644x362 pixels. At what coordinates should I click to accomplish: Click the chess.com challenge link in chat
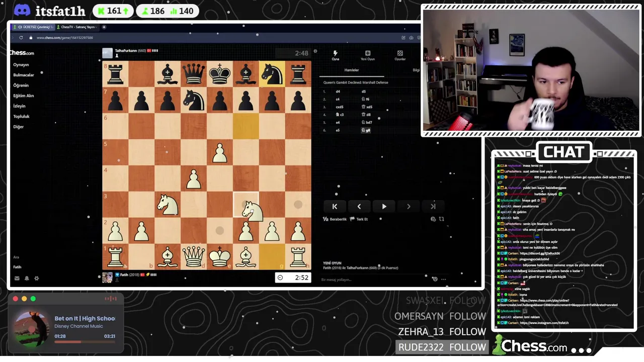pyautogui.click(x=558, y=303)
